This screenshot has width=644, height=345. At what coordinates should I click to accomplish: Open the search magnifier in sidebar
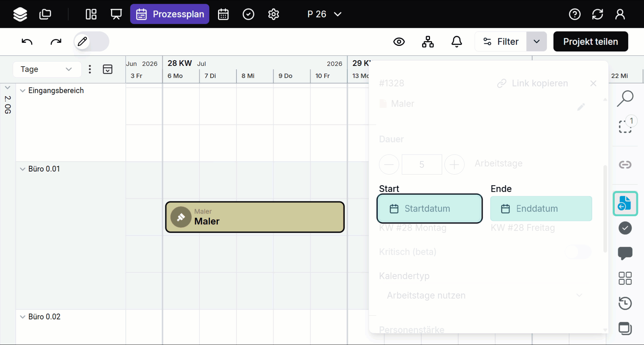coord(625,99)
